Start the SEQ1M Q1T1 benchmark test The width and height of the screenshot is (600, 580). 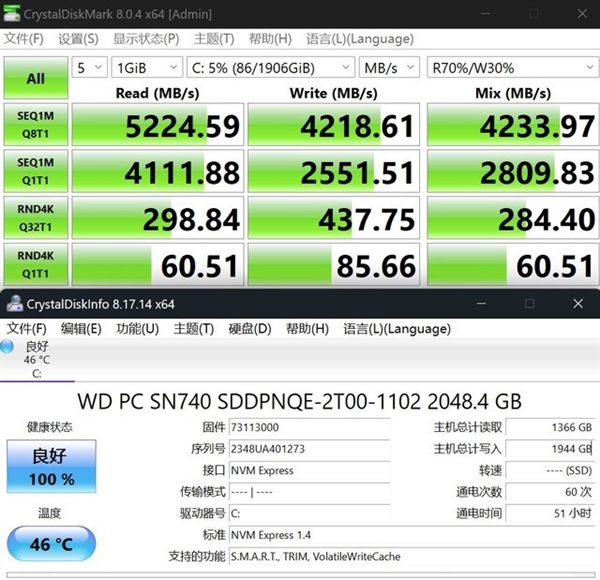(x=36, y=171)
